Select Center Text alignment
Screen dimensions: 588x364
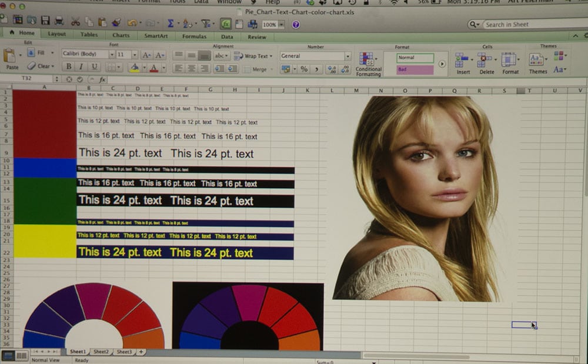point(192,68)
